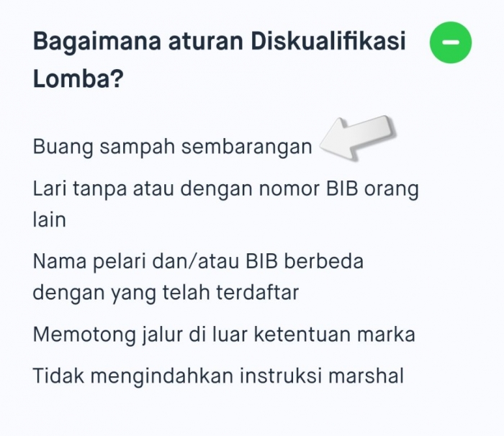This screenshot has height=436, width=504.
Task: Collapse the Diskualifikasi Lomba section via minus icon
Action: 451,42
